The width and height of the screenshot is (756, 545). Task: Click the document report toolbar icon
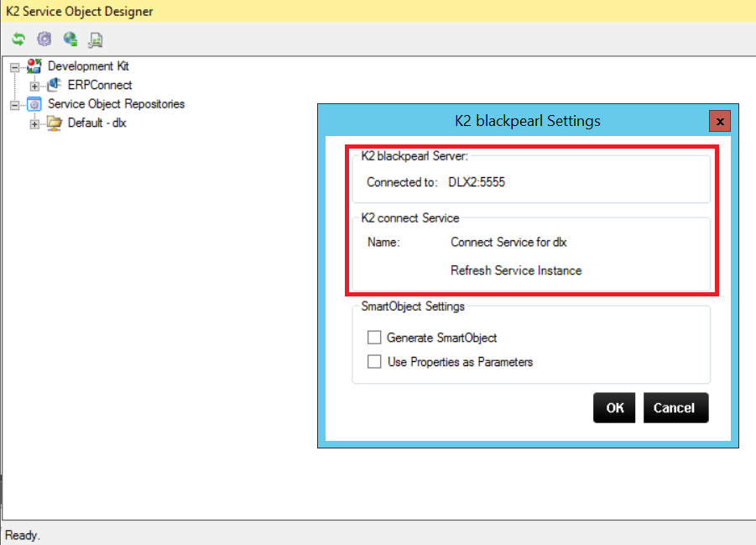point(96,39)
